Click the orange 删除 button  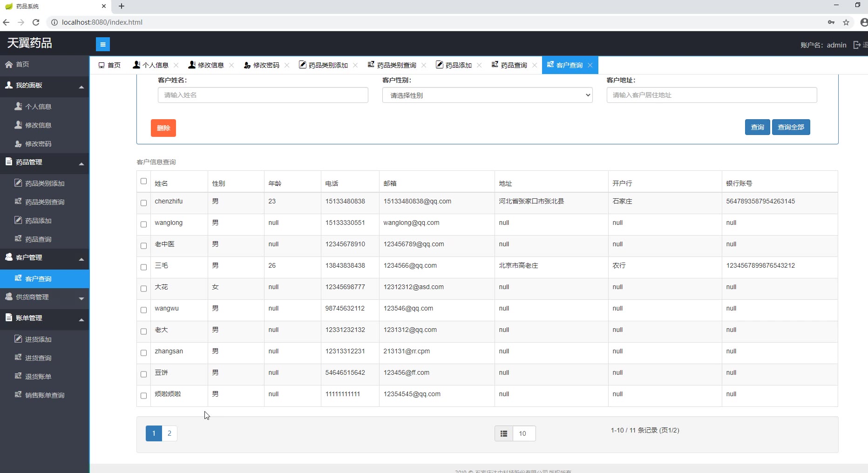163,128
